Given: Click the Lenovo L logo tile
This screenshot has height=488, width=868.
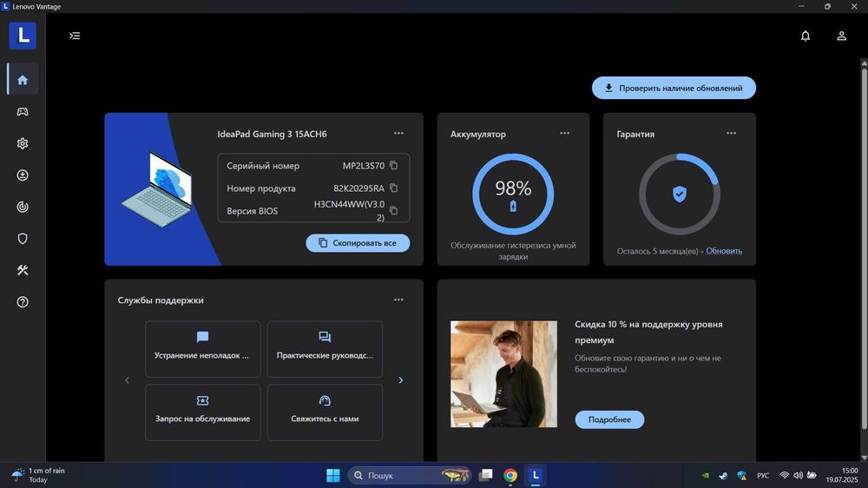Looking at the screenshot, I should coord(23,36).
